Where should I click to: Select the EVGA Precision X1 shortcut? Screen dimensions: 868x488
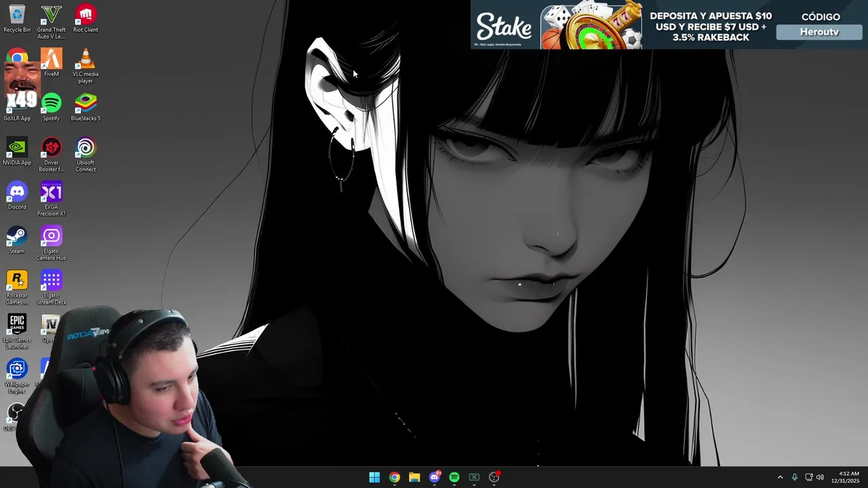(x=52, y=199)
